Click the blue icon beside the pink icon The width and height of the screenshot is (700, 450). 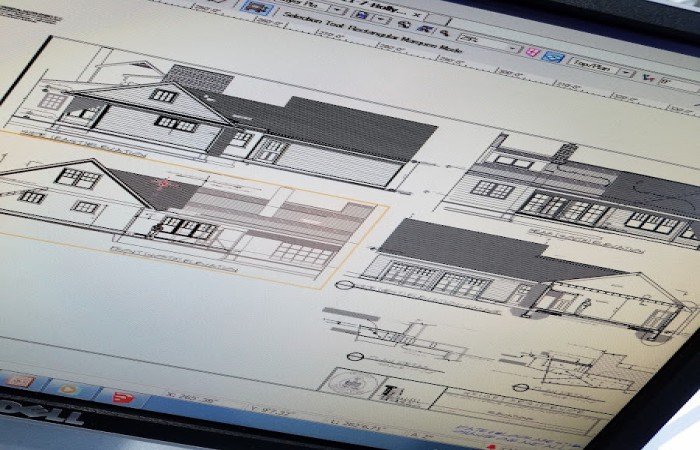tap(552, 57)
